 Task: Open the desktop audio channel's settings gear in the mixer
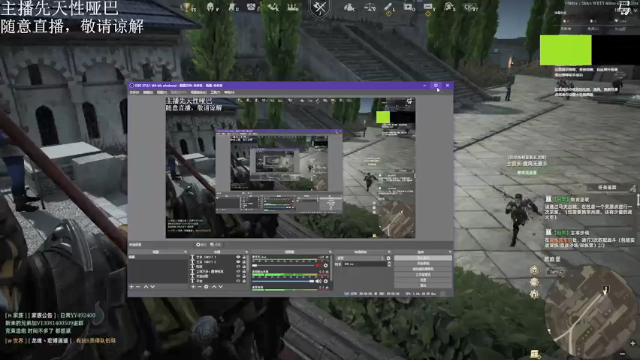(x=326, y=281)
